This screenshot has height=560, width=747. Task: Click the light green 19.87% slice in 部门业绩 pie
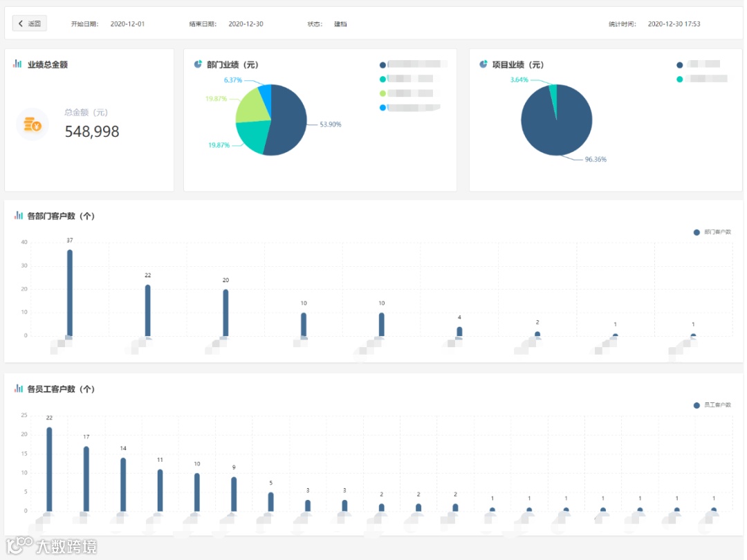tap(252, 106)
